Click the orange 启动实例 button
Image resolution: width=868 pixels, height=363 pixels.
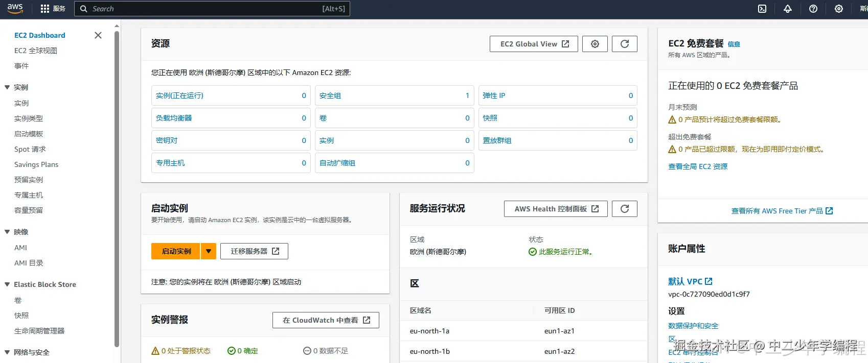tap(176, 251)
